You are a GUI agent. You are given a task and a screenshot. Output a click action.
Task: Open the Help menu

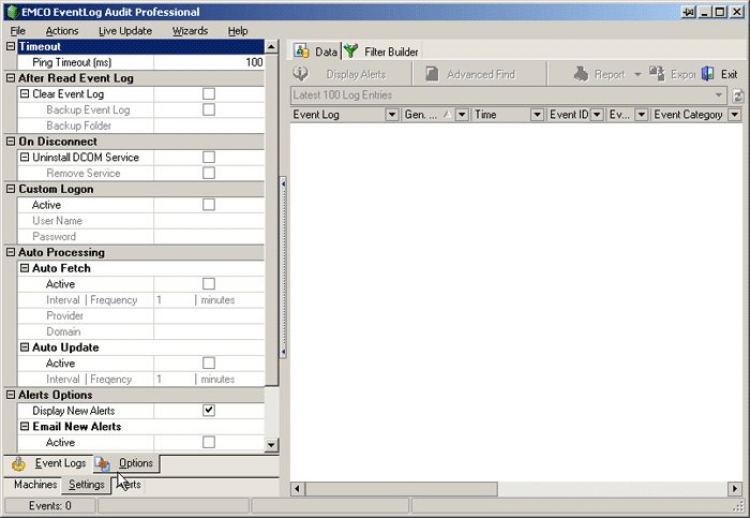(x=238, y=31)
